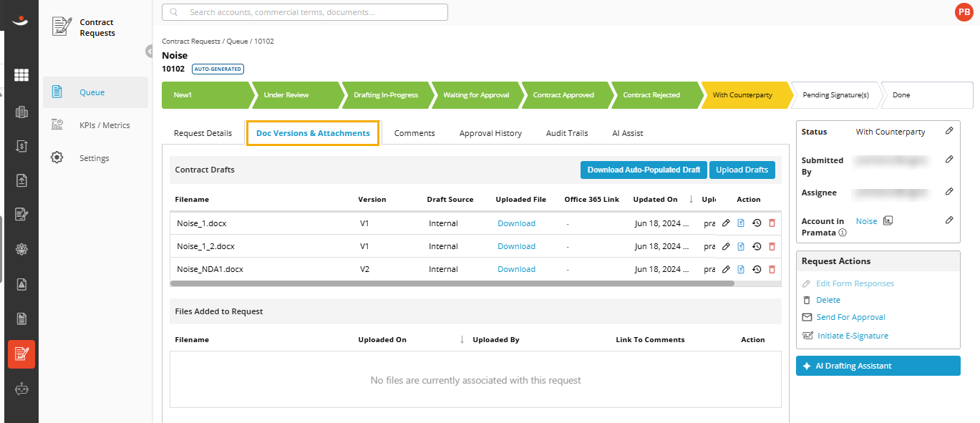Viewport: 980px width, 423px height.
Task: Click the Upload Drafts button
Action: (742, 170)
